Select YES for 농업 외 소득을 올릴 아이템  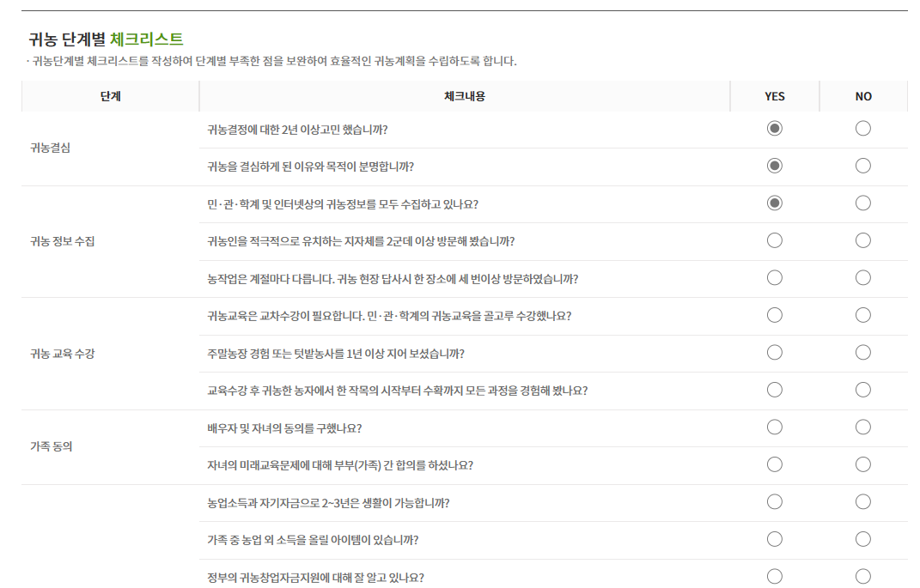click(x=775, y=539)
